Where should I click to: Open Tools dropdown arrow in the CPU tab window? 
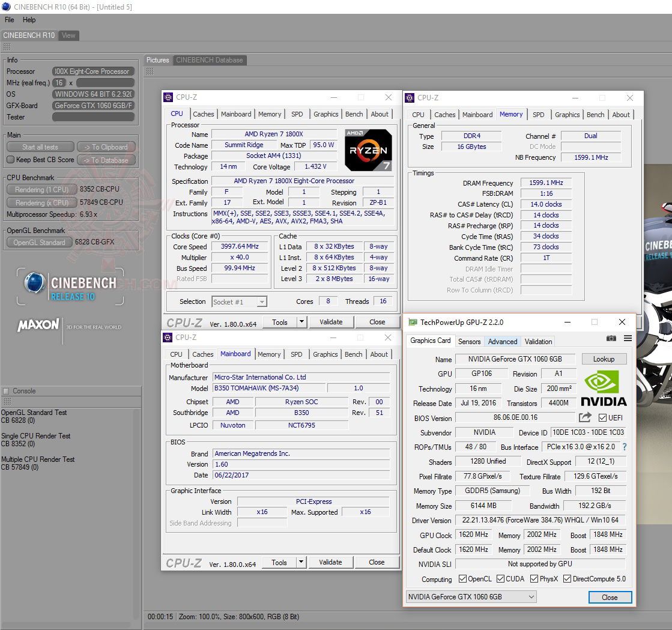(x=301, y=322)
